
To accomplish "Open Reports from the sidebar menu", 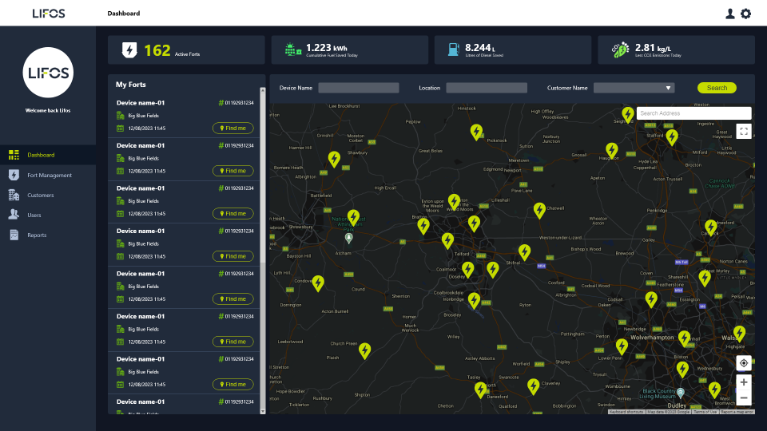I will point(37,235).
